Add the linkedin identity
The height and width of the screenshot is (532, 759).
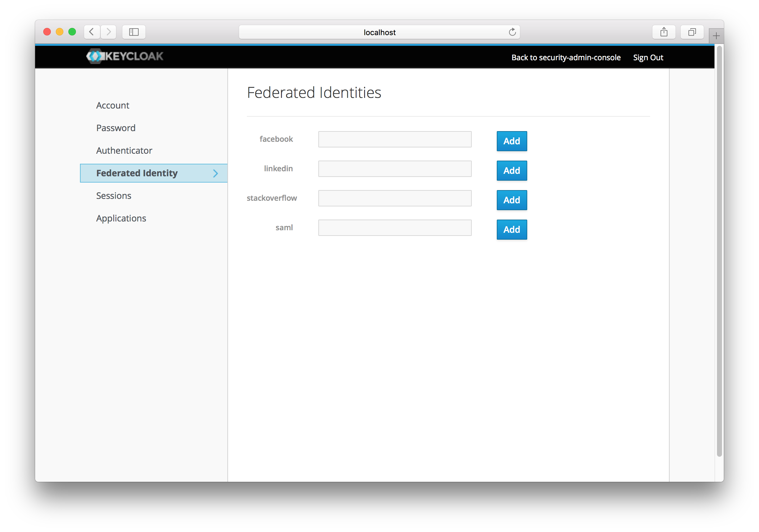pos(512,171)
